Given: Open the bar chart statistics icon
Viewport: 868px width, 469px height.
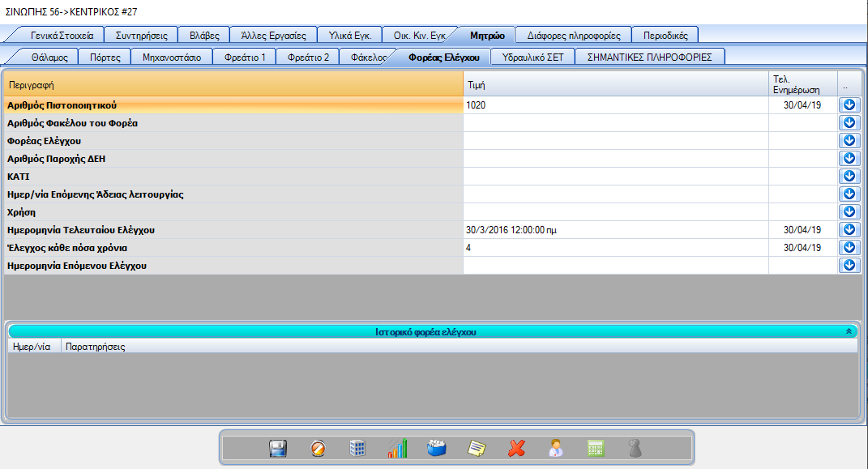Looking at the screenshot, I should pos(397,448).
